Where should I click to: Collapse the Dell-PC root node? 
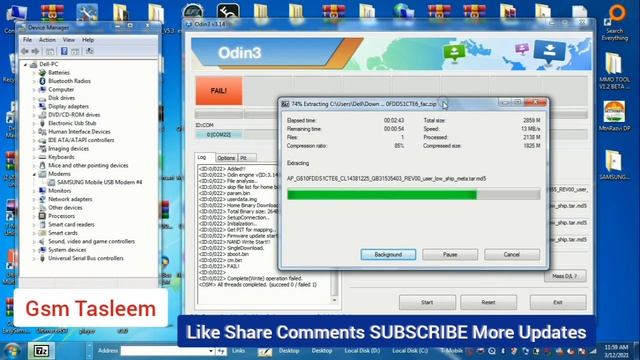[25, 64]
